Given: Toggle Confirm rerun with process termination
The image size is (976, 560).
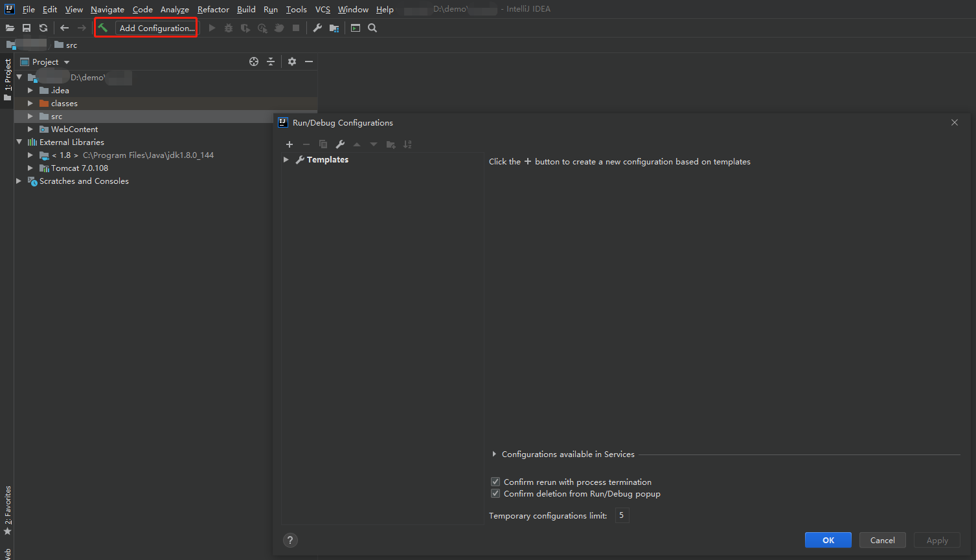Looking at the screenshot, I should [495, 482].
